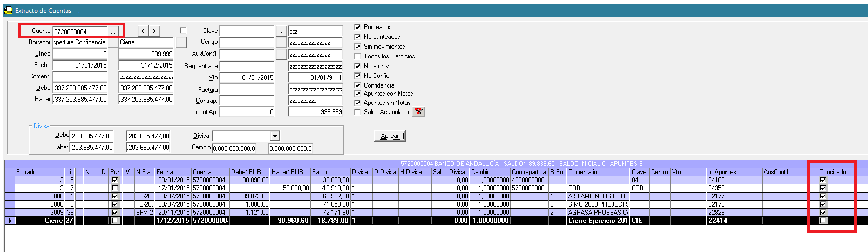
Task: Check the Pun box on the 17/01/2015 row
Action: pyautogui.click(x=114, y=188)
